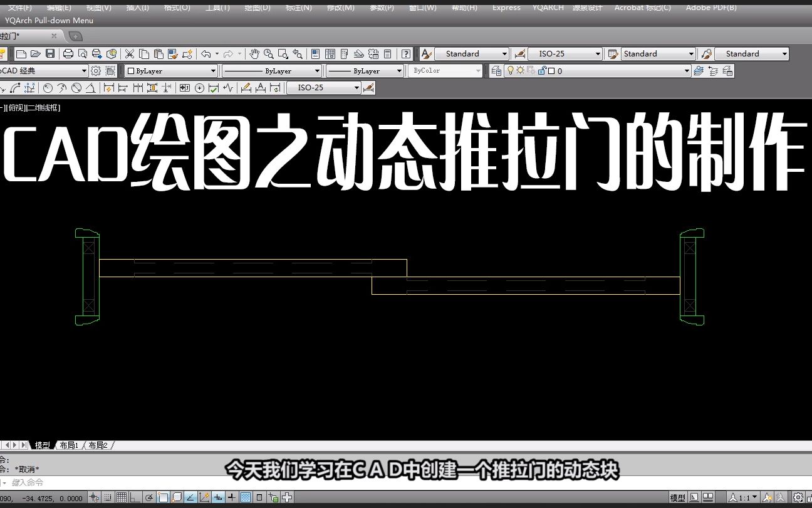The height and width of the screenshot is (508, 812).
Task: Select the Angular dimension tool
Action: click(91, 88)
